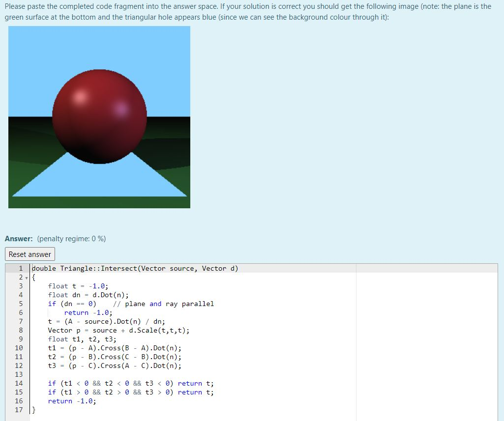Click line number 1 in the editor gutter
This screenshot has height=421, width=504.
click(20, 268)
